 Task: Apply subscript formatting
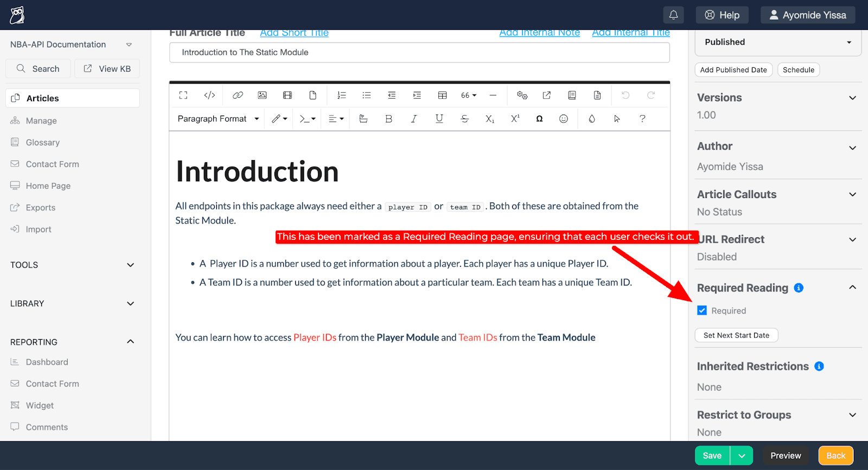click(x=490, y=119)
